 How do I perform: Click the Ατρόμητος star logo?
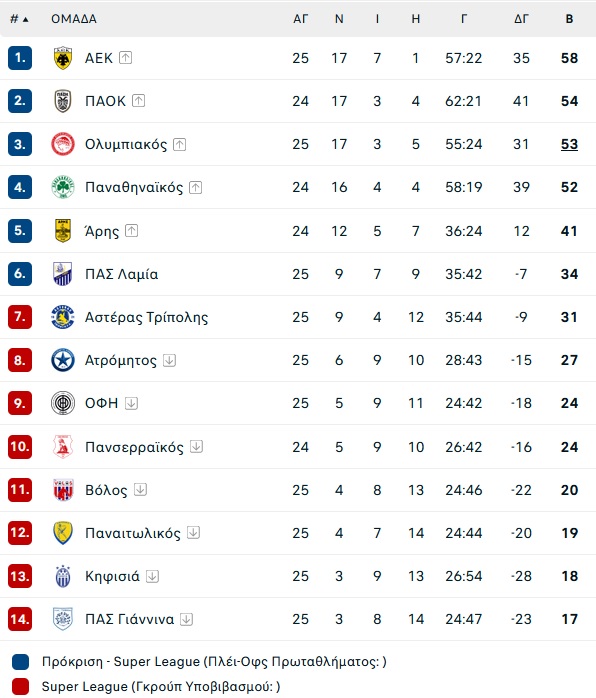coord(63,360)
